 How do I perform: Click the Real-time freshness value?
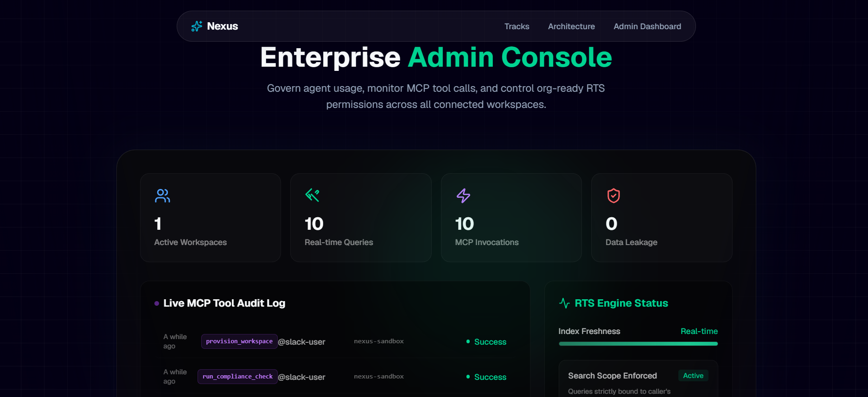tap(699, 331)
